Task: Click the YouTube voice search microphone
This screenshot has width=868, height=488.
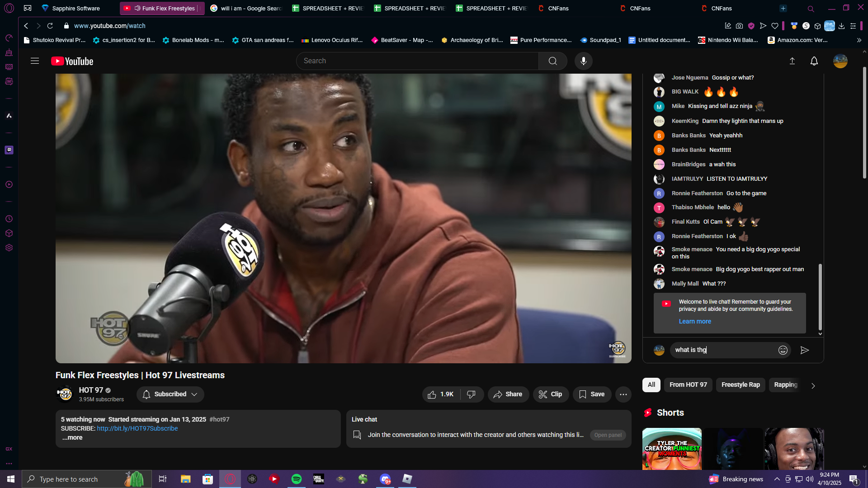Action: [x=583, y=61]
